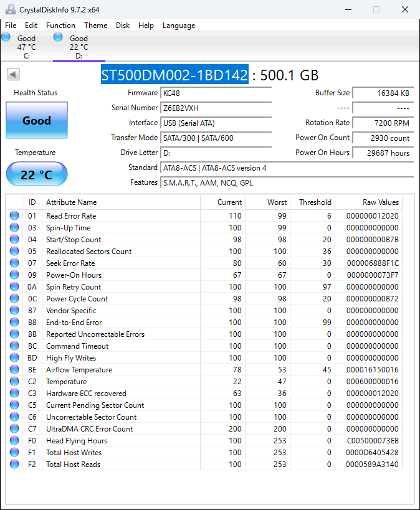Click status orb beside Hardware ECC recovered
Image resolution: width=420 pixels, height=510 pixels.
pyautogui.click(x=14, y=393)
